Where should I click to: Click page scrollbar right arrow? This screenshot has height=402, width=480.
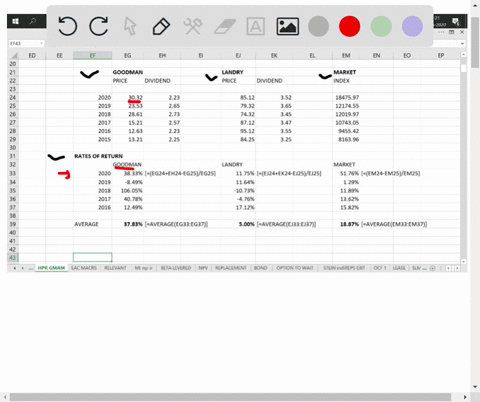(x=465, y=397)
